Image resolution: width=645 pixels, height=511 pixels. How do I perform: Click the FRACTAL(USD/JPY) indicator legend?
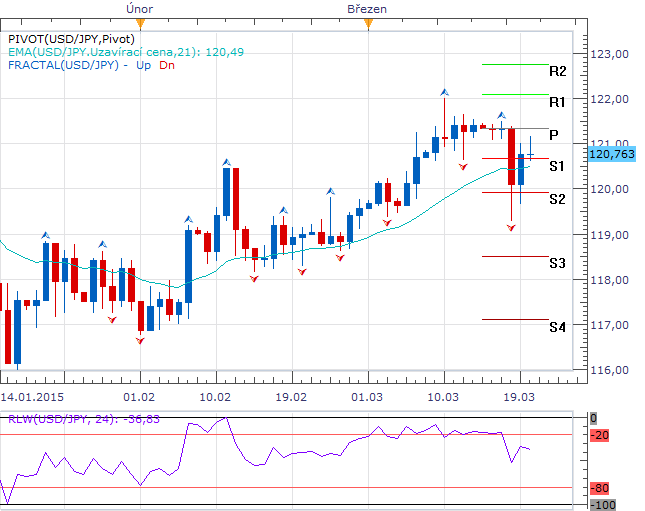[x=64, y=66]
